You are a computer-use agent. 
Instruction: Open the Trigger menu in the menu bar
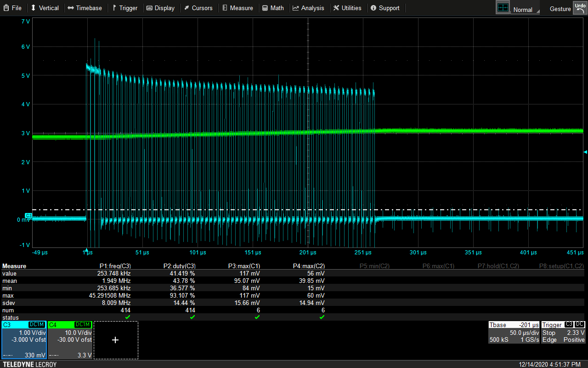point(124,8)
